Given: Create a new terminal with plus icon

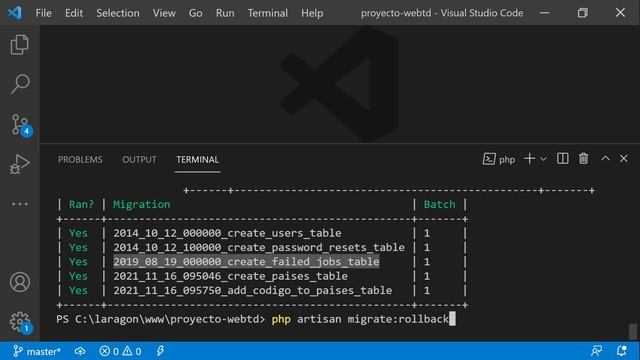Looking at the screenshot, I should (529, 159).
